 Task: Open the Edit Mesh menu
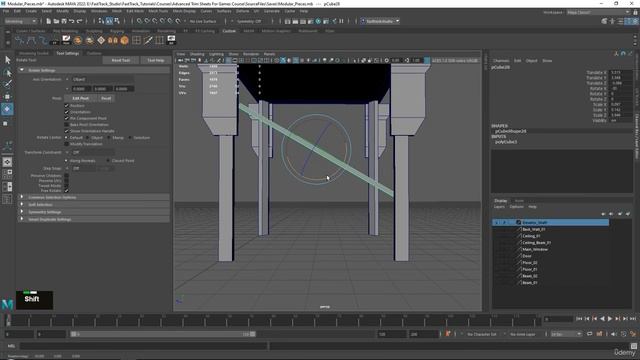click(135, 11)
